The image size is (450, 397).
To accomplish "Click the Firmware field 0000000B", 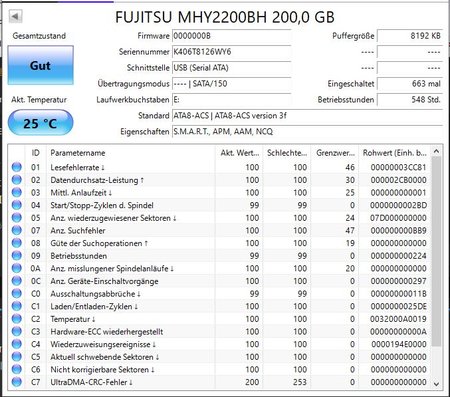I will [x=232, y=36].
